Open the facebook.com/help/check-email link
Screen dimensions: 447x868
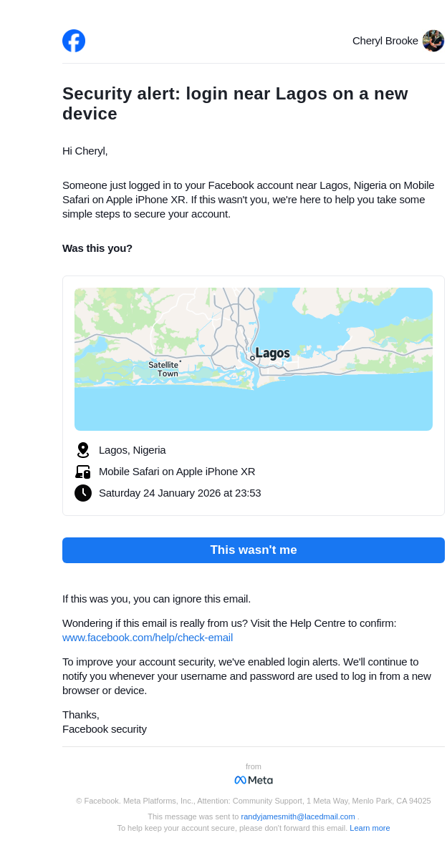[x=148, y=638]
